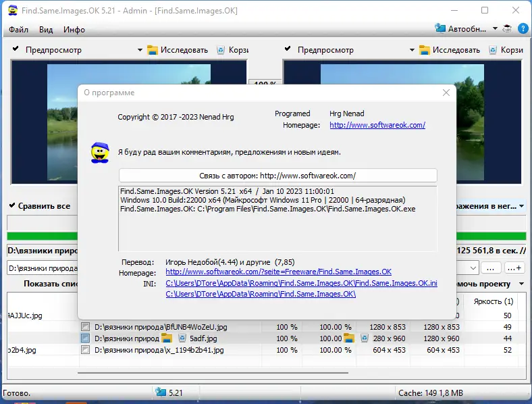Open the Инфо menu
Image resolution: width=532 pixels, height=404 pixels.
click(x=74, y=30)
